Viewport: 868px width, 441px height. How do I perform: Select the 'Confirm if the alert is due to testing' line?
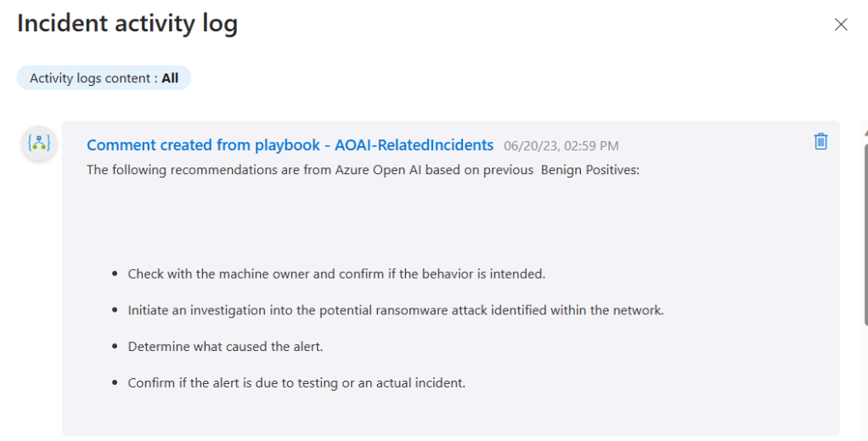pos(296,383)
